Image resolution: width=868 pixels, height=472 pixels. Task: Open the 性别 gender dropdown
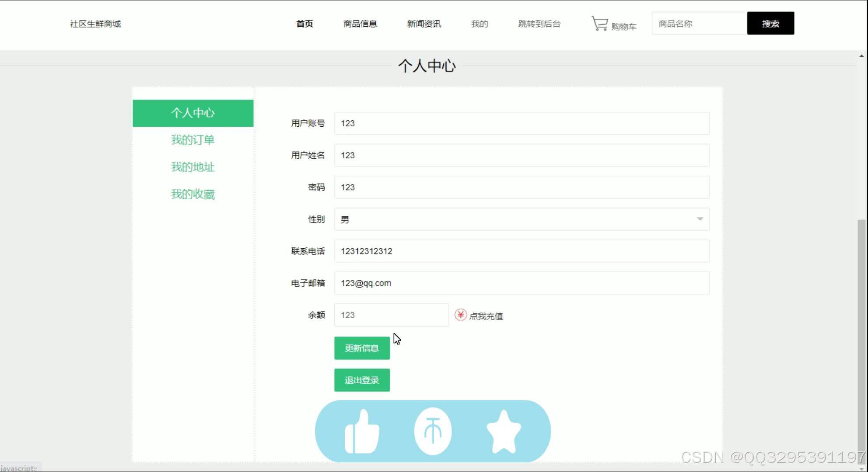click(521, 219)
